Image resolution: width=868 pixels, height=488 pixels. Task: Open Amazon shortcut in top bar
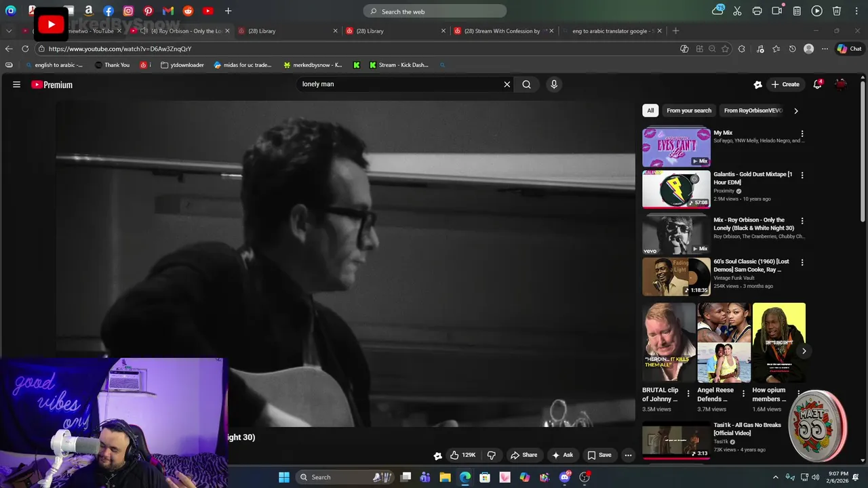[89, 11]
